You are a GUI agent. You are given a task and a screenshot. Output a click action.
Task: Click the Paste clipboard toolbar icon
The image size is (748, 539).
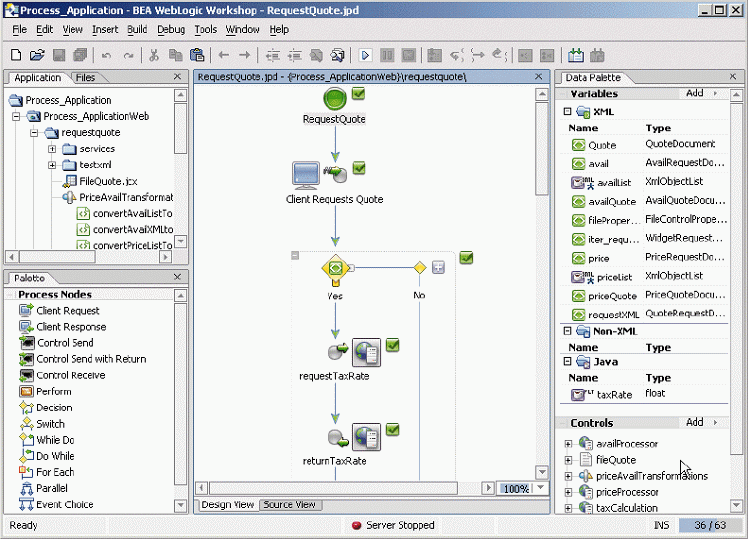click(x=197, y=55)
